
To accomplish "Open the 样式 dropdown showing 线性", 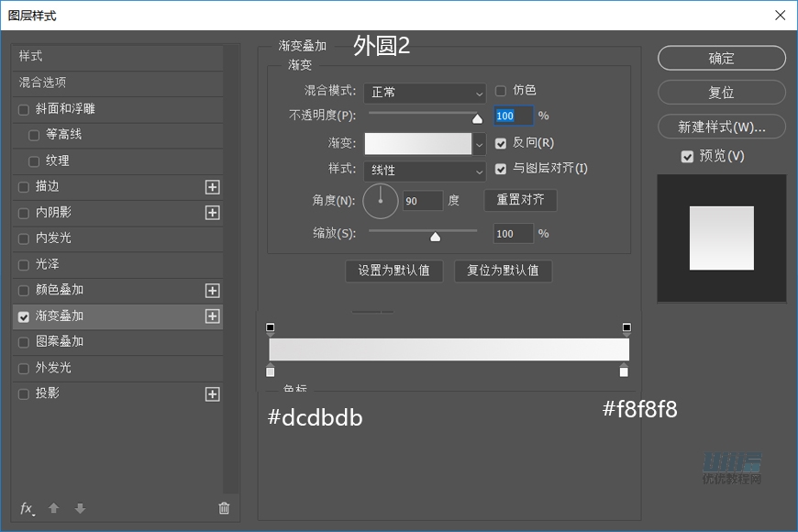I will 425,172.
